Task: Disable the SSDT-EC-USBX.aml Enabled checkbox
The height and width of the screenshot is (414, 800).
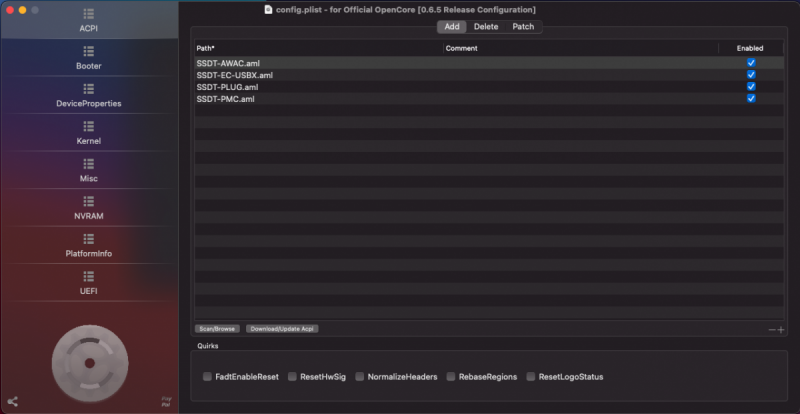Action: [751, 75]
